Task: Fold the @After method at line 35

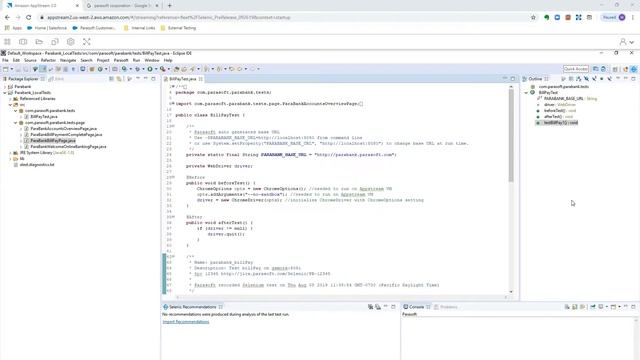Action: coord(173,217)
